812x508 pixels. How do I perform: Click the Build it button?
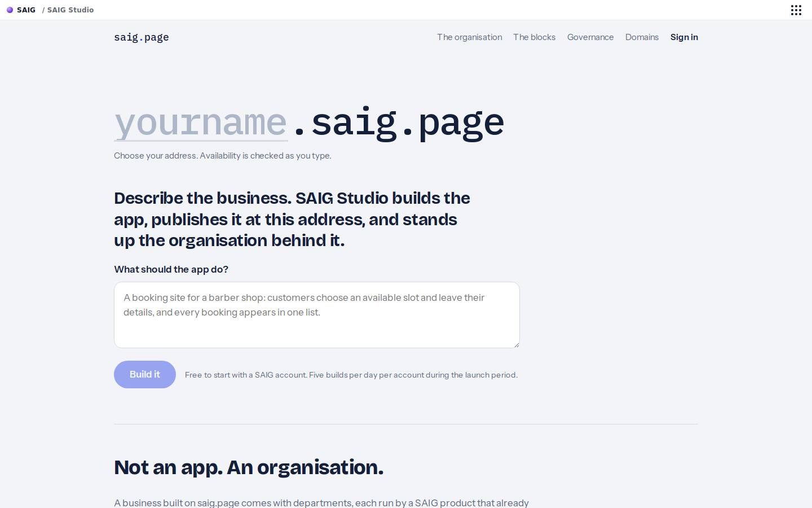coord(145,374)
